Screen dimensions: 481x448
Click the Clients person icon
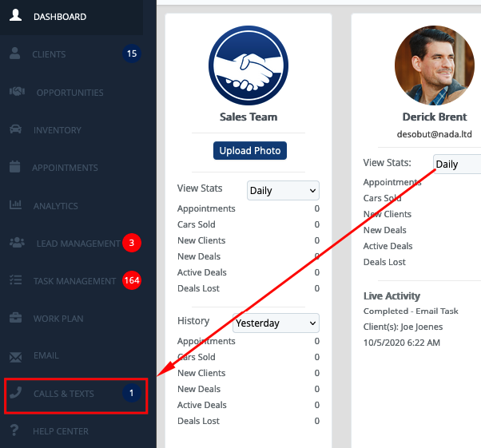(x=14, y=54)
